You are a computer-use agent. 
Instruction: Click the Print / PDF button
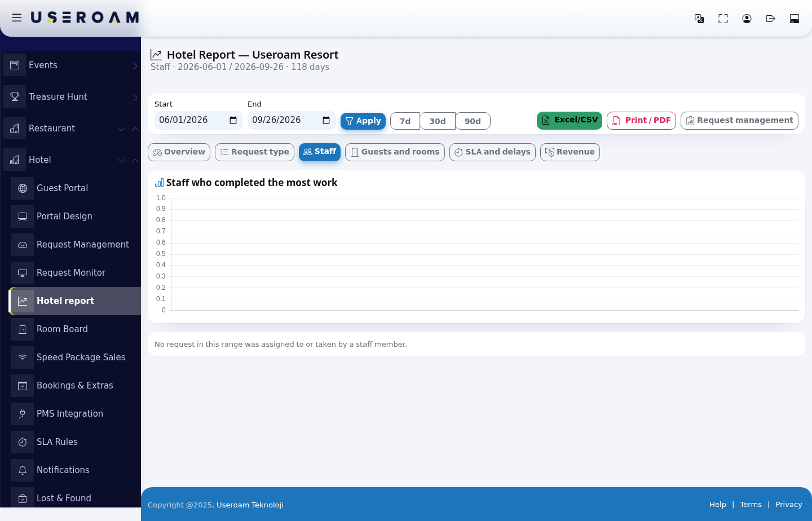point(641,121)
